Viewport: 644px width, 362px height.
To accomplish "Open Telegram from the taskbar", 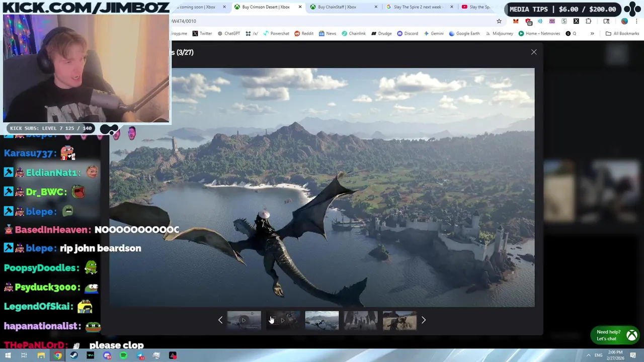I will click(140, 356).
